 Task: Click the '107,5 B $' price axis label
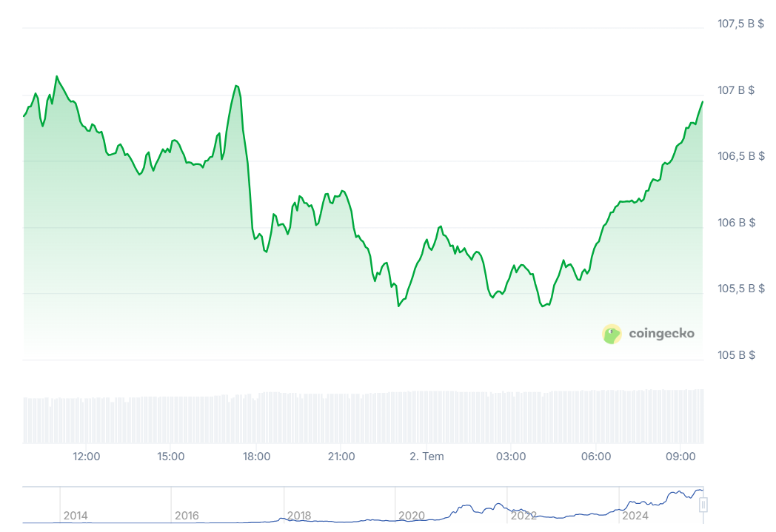741,23
